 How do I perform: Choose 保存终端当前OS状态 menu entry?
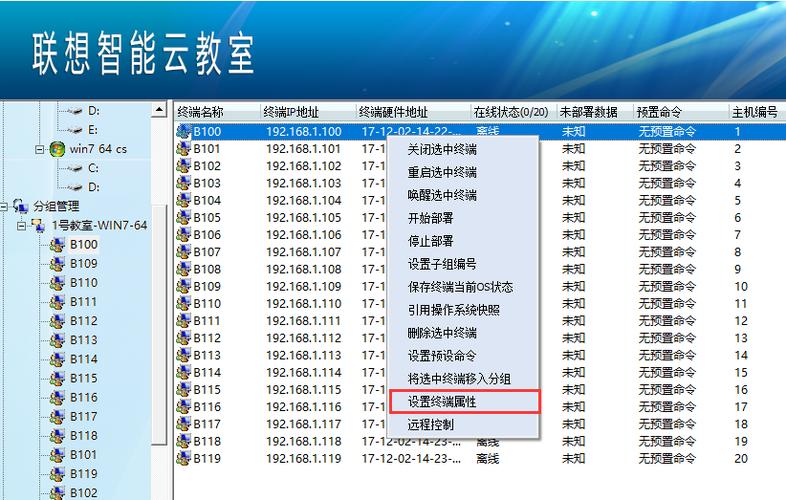[464, 287]
